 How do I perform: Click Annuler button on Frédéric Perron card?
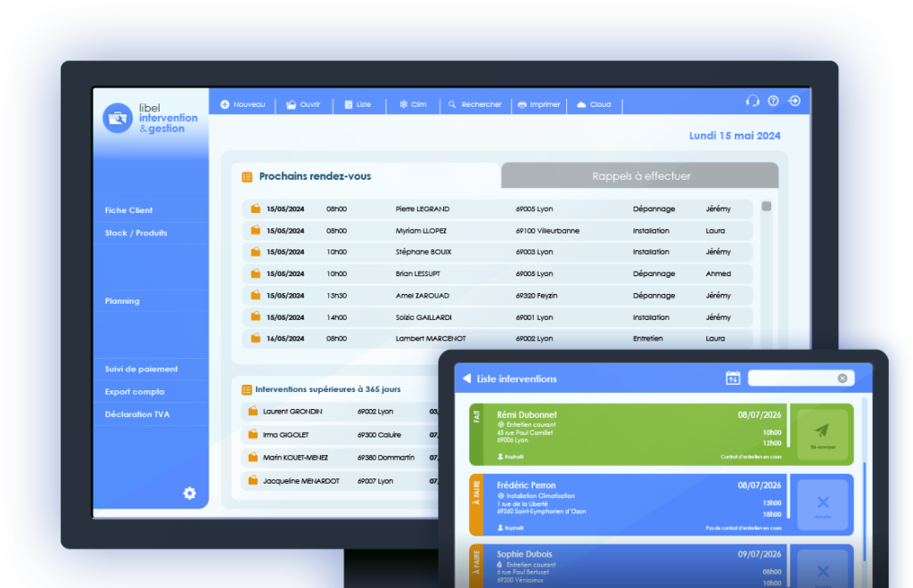point(822,505)
